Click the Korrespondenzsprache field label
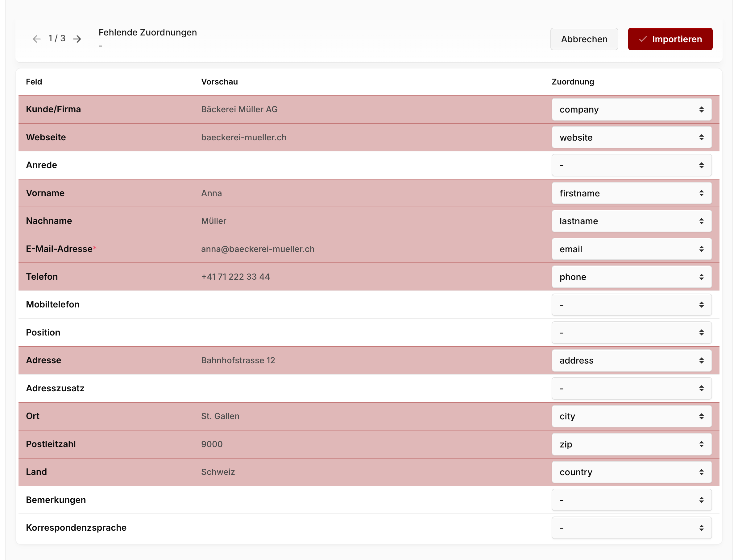Image resolution: width=738 pixels, height=560 pixels. 76,528
